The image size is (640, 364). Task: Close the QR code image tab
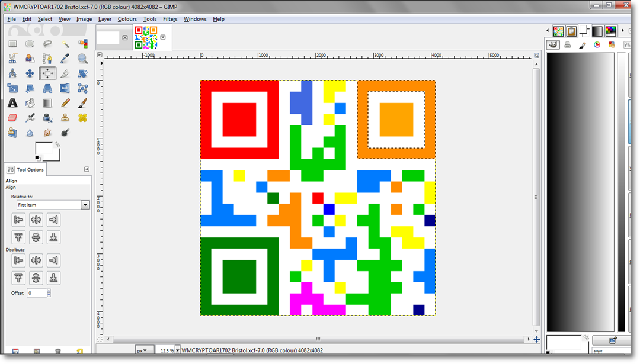click(x=163, y=37)
